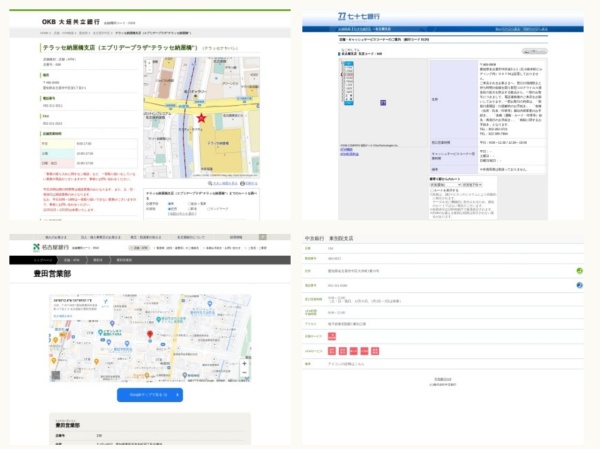
Task: Open the link below the Chukyo Bank table
Action: [x=443, y=379]
